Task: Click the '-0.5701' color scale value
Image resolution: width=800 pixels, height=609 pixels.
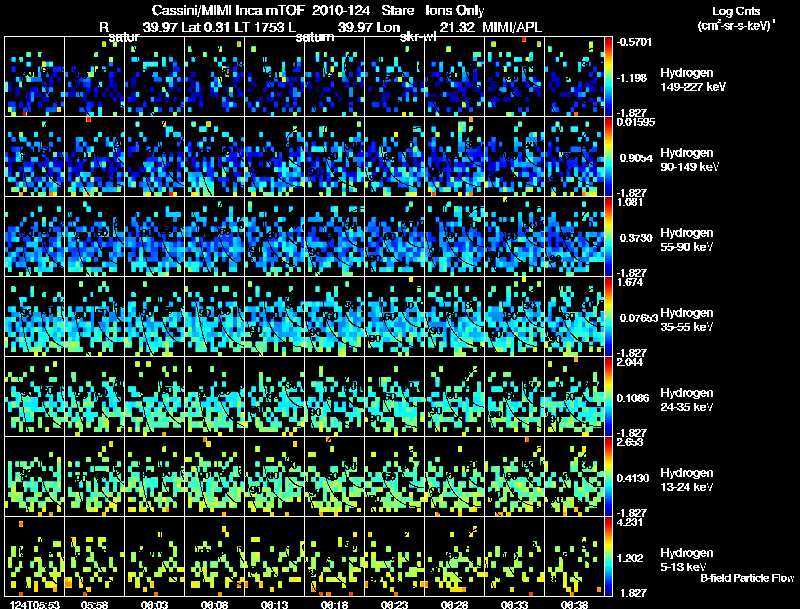Action: click(x=634, y=42)
